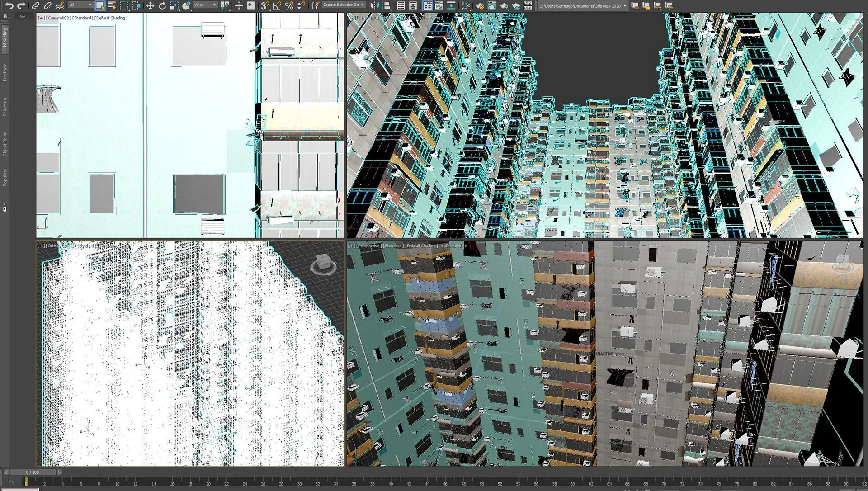Toggle the Percent Snap button

(289, 5)
